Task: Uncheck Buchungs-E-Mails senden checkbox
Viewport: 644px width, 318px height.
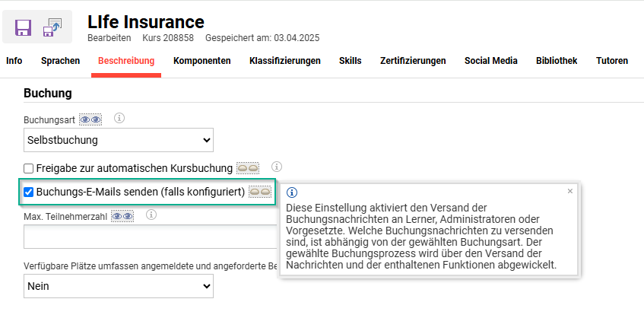Action: click(x=29, y=192)
